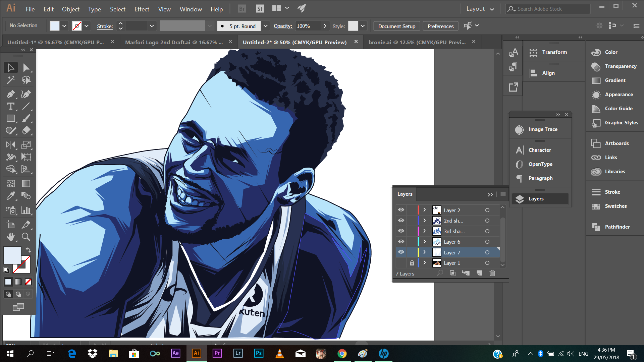Target Layer 2 using its circle
The width and height of the screenshot is (644, 362).
click(x=487, y=210)
